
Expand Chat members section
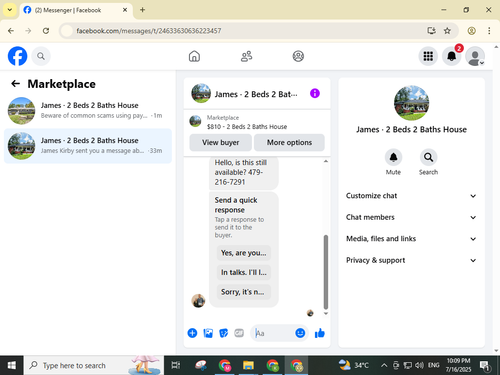pos(411,217)
